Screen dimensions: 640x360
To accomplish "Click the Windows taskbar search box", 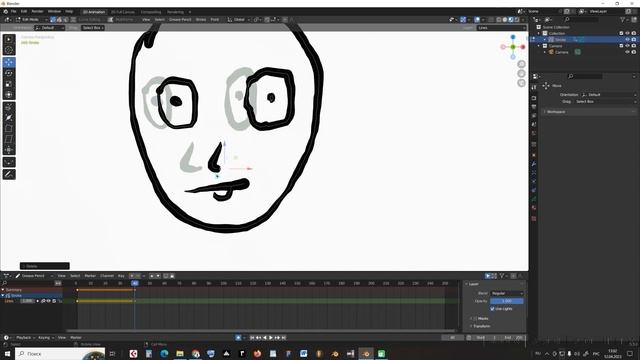I will pos(60,353).
